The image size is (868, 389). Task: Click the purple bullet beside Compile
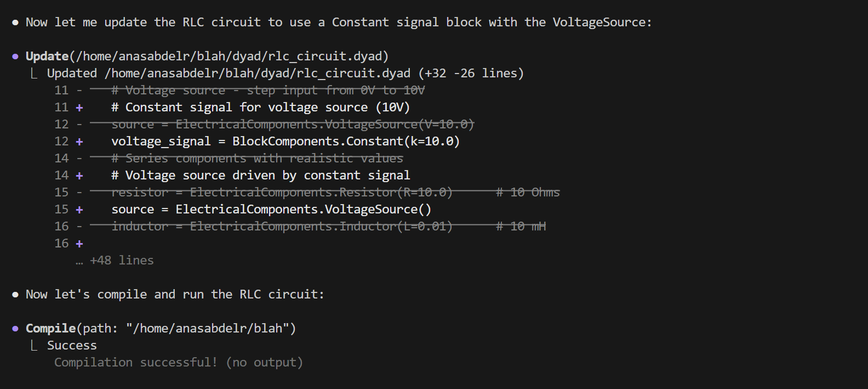15,329
